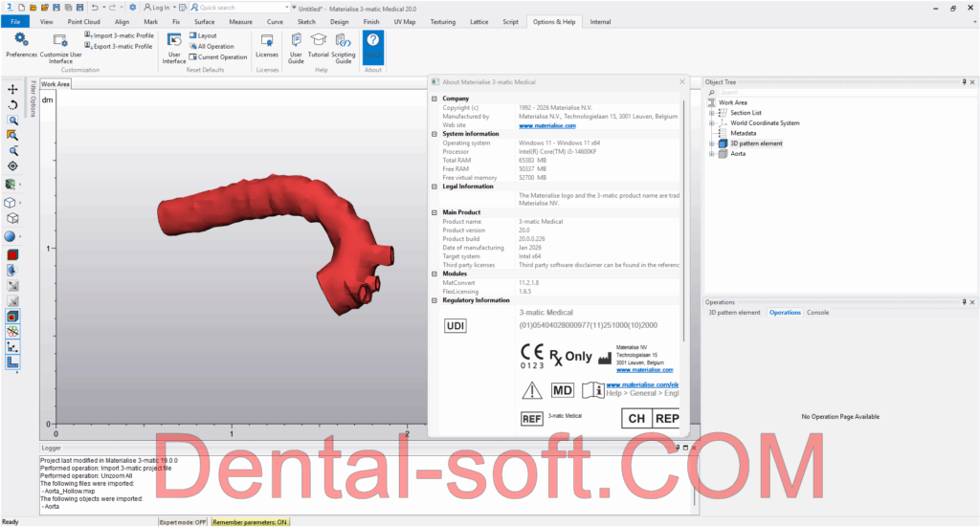Image resolution: width=980 pixels, height=527 pixels.
Task: Toggle the Expert mode status indicator
Action: (183, 522)
